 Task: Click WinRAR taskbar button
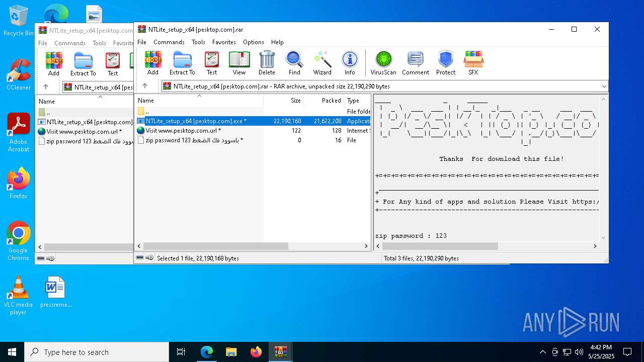click(x=280, y=352)
